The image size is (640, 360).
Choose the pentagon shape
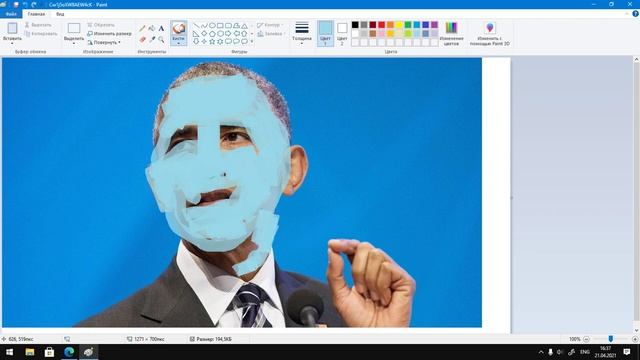[212, 33]
